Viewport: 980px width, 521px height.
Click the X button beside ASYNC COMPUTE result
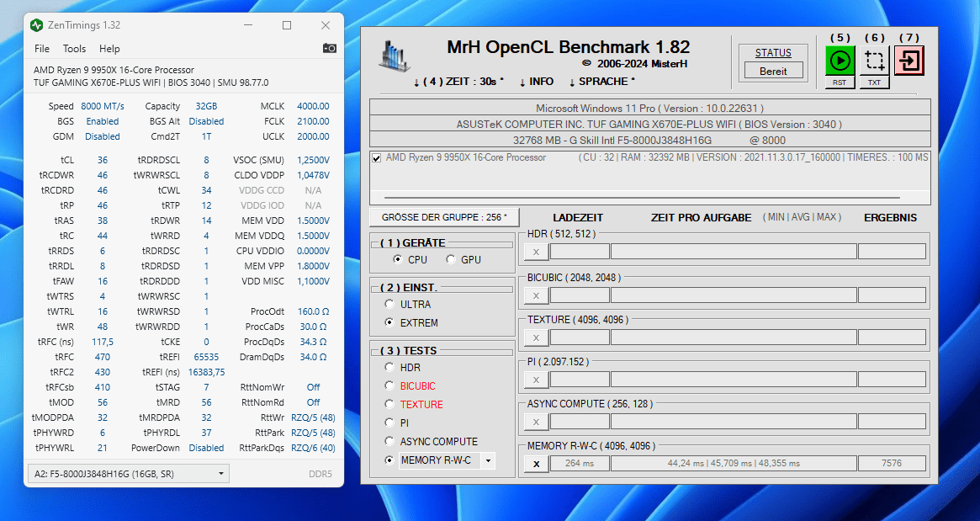(x=536, y=423)
